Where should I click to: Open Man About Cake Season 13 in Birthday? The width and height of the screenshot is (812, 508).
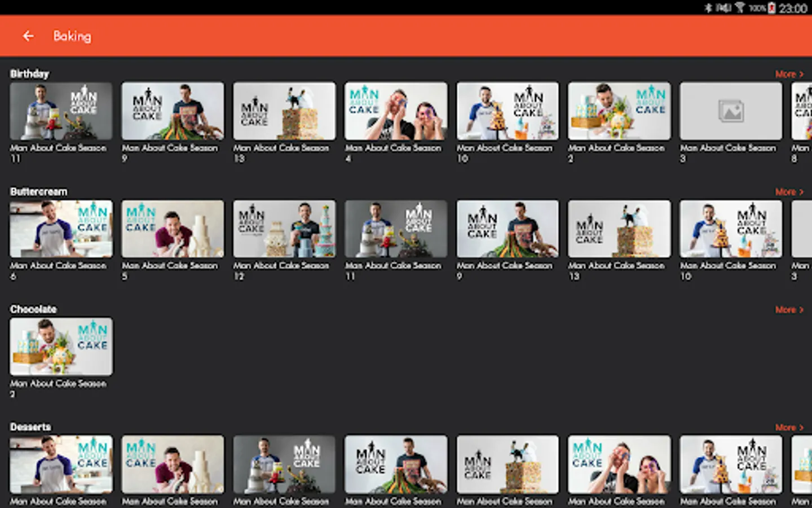(x=284, y=111)
